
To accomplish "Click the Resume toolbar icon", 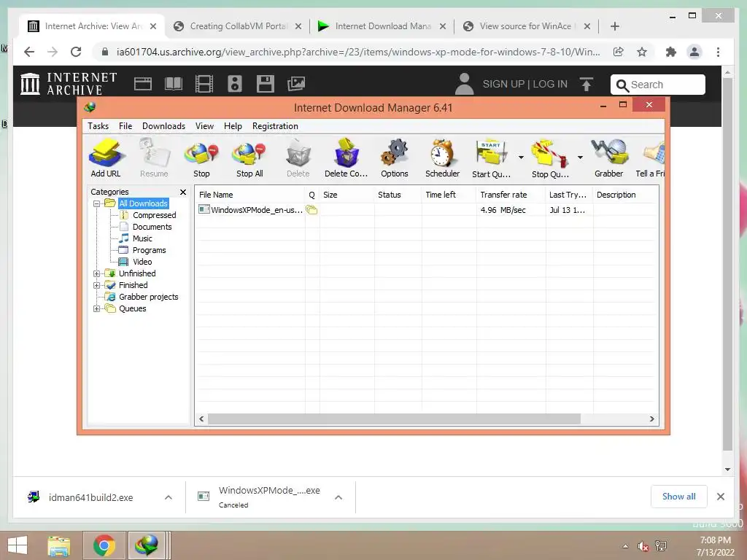I will pos(154,157).
